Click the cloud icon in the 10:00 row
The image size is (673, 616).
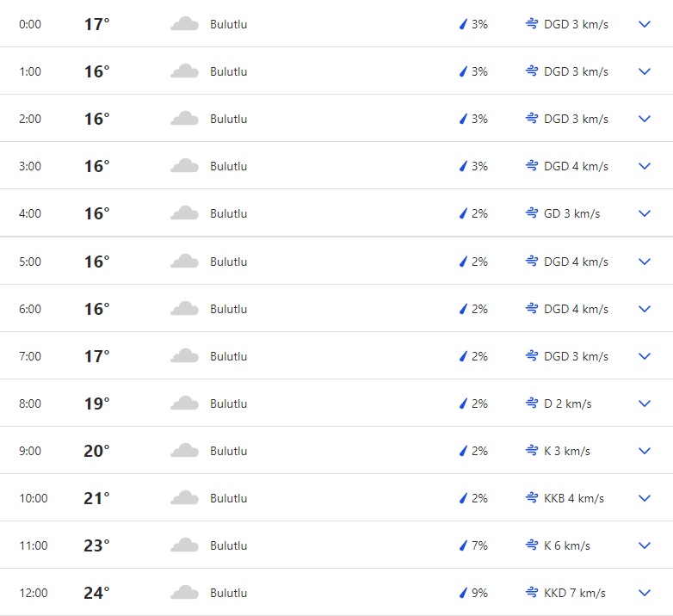184,498
